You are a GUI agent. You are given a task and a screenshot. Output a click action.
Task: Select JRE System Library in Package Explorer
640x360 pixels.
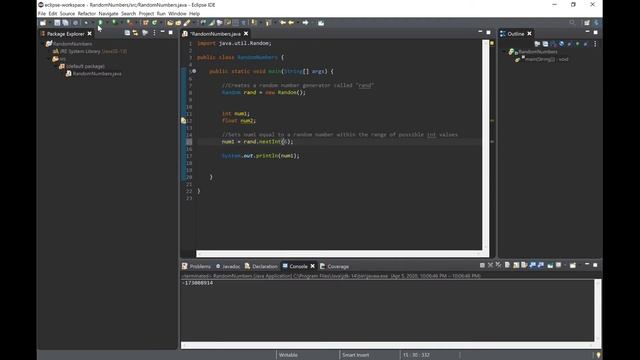pyautogui.click(x=90, y=51)
